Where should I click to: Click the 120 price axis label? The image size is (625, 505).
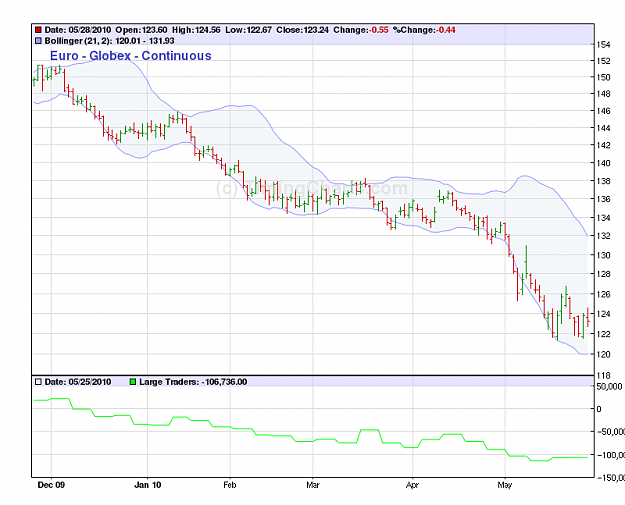click(603, 354)
